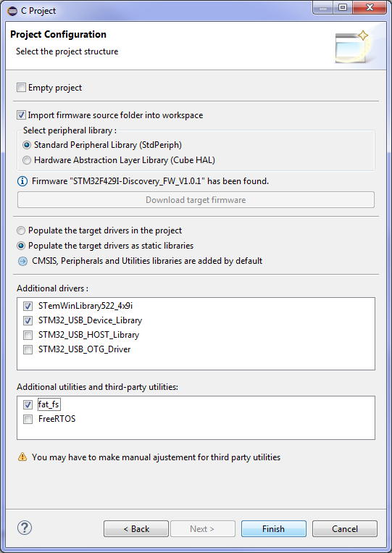Image resolution: width=392 pixels, height=553 pixels.
Task: Check STM32_USB_OTG_Driver checkbox
Action: (28, 349)
